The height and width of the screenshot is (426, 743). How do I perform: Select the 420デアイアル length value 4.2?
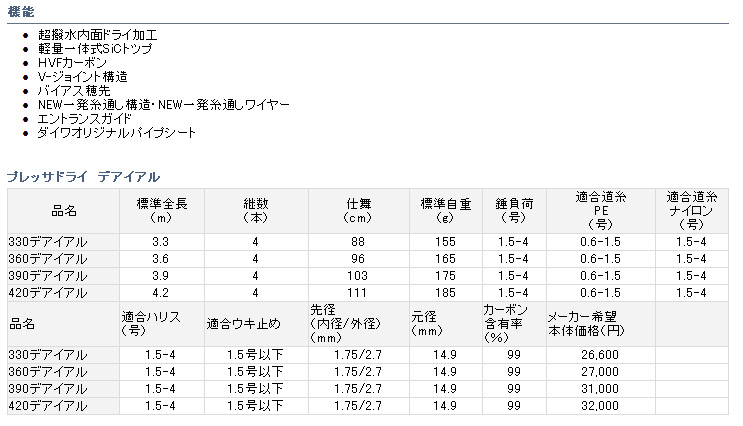tap(161, 293)
